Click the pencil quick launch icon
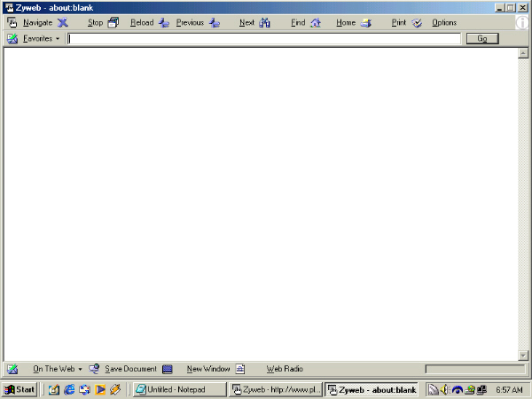The image size is (532, 399). pyautogui.click(x=115, y=389)
